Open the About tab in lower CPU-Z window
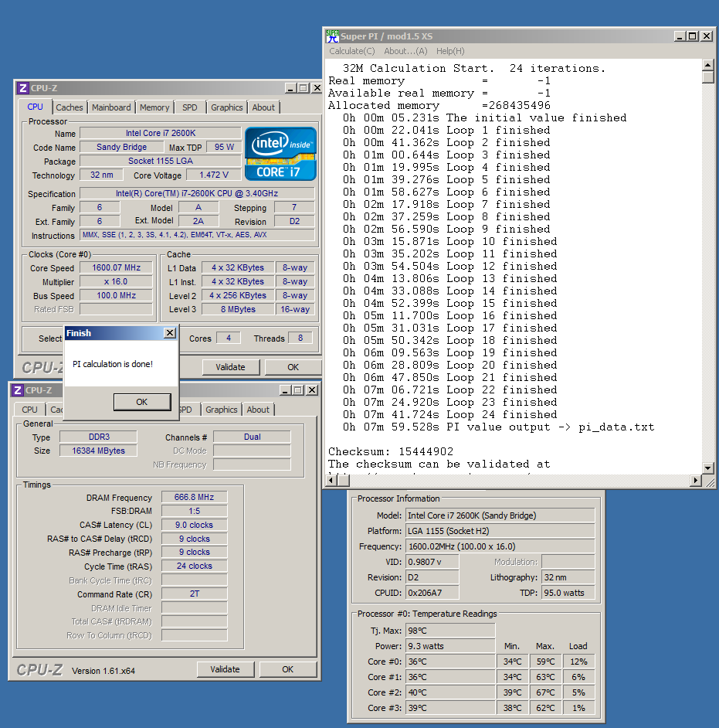The width and height of the screenshot is (719, 728). [258, 410]
